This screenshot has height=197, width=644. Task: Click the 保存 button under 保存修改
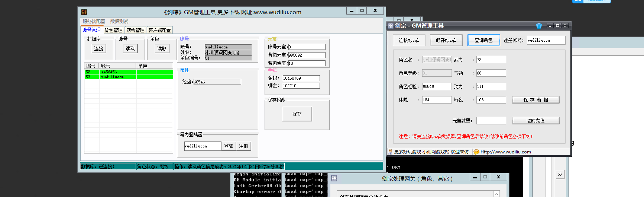point(297,114)
